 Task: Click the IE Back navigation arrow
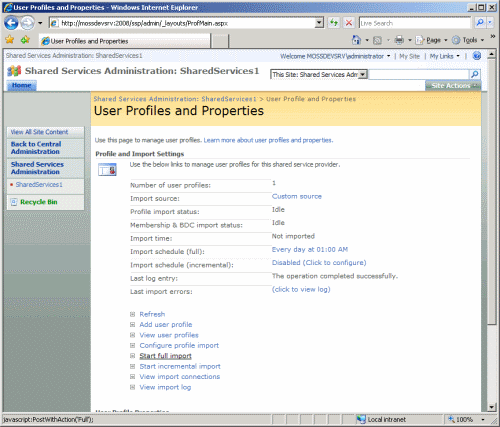(11, 23)
